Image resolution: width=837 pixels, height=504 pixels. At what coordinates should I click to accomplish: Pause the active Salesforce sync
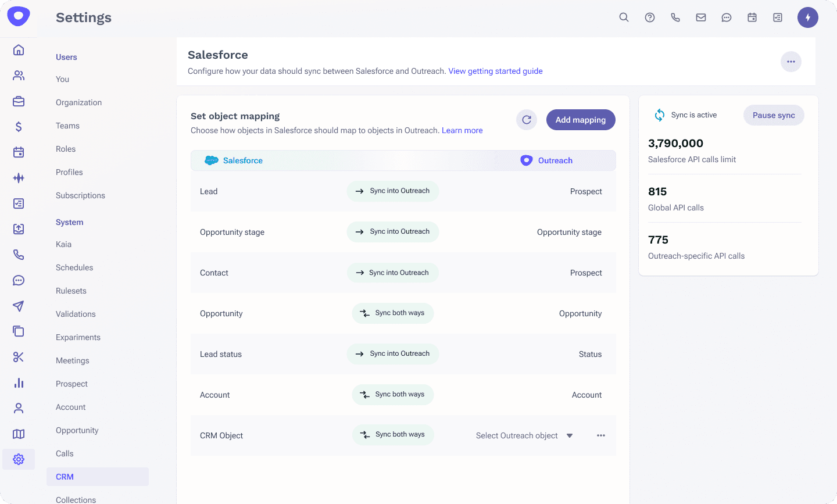pos(774,115)
